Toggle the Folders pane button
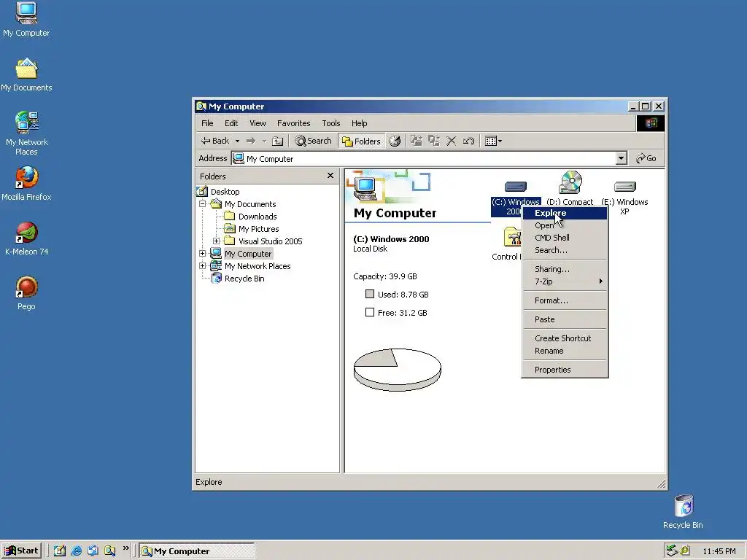Viewport: 747px width, 560px height. [362, 141]
